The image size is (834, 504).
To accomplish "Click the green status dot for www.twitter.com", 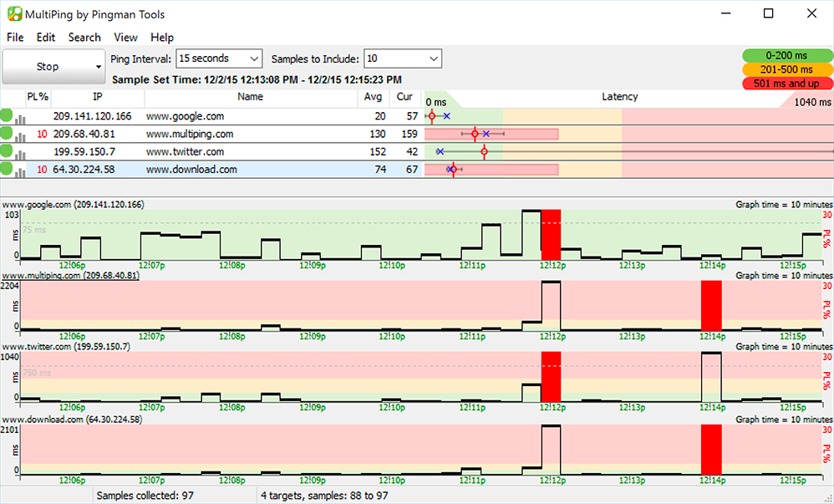I will (x=7, y=151).
